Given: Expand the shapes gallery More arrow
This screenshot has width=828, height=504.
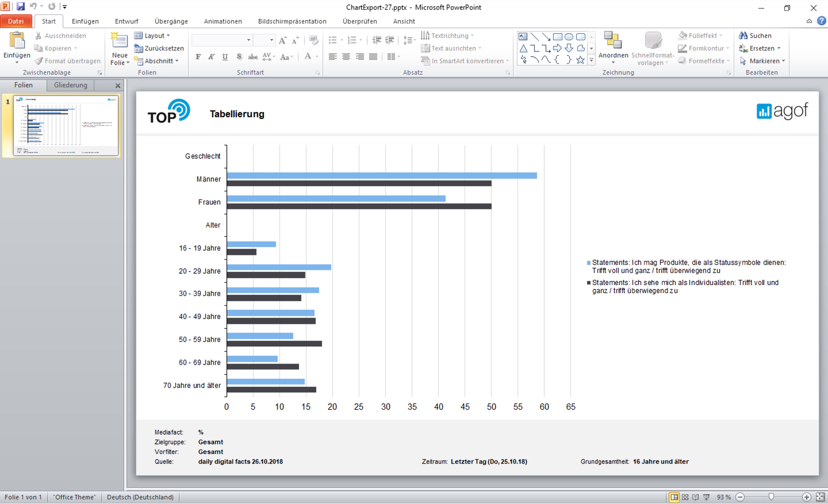Looking at the screenshot, I should pos(591,60).
